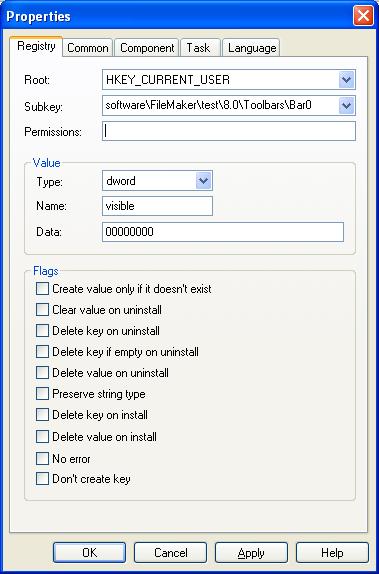Check Clear value on uninstall
379x574 pixels.
pyautogui.click(x=42, y=310)
